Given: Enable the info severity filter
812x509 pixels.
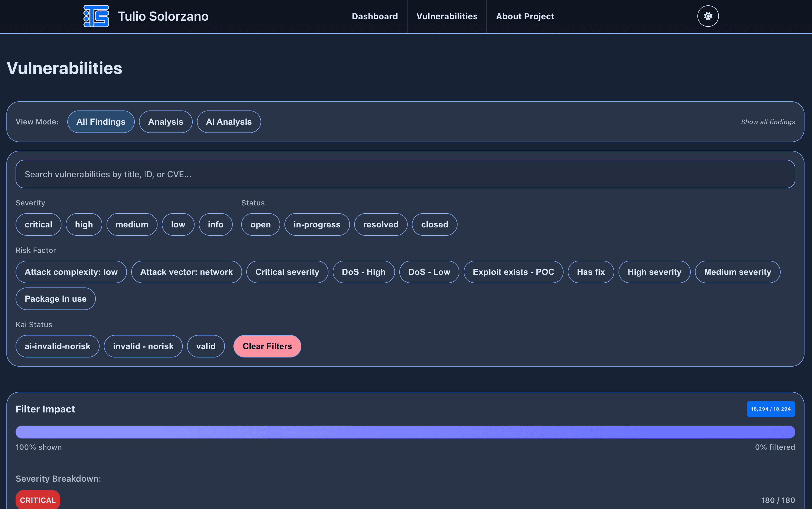Looking at the screenshot, I should pyautogui.click(x=215, y=224).
